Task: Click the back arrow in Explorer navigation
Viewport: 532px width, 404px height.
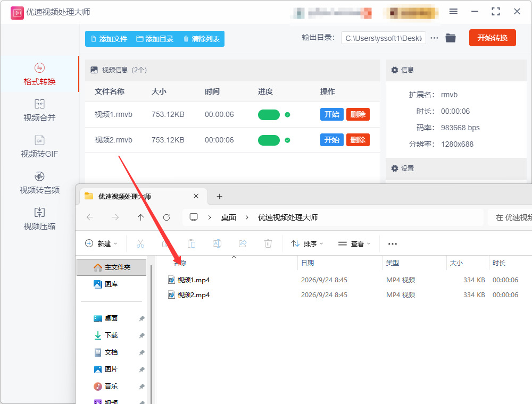Action: pyautogui.click(x=90, y=217)
